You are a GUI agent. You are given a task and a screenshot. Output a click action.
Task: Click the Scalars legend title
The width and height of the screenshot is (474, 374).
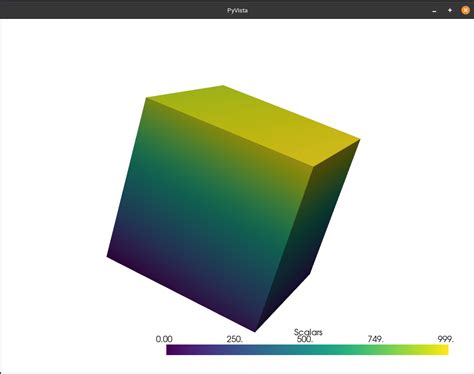tap(308, 332)
